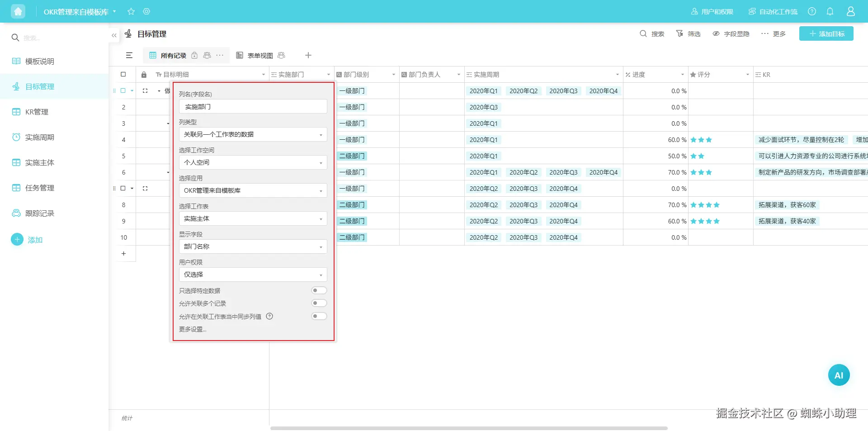The image size is (868, 431).
Task: Open 搜索 in the table toolbar
Action: (x=652, y=34)
